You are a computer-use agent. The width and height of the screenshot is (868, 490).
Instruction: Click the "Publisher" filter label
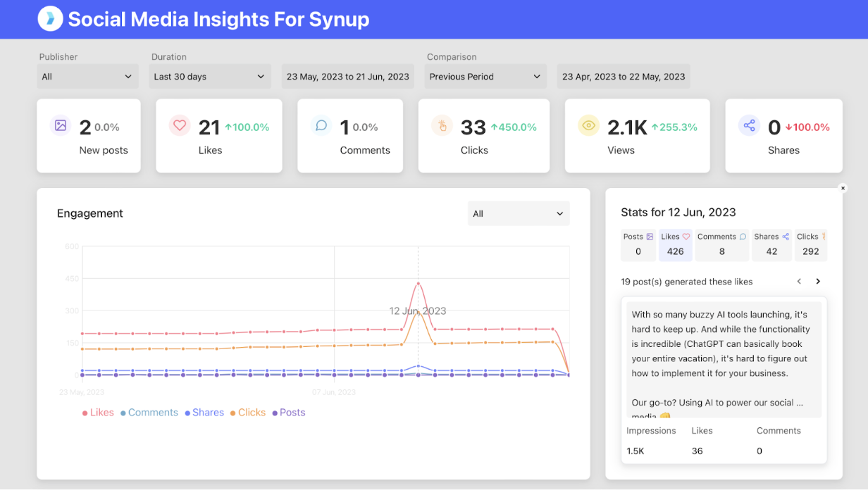click(x=58, y=57)
